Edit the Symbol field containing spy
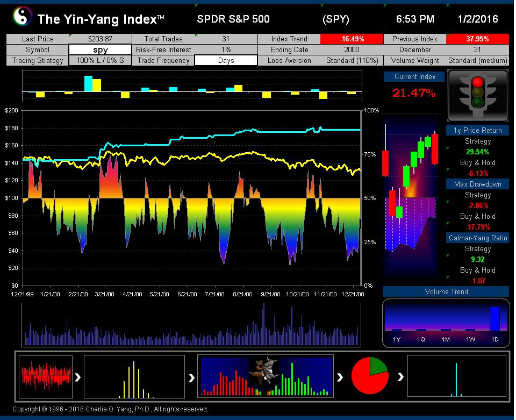The image size is (516, 420). pyautogui.click(x=101, y=49)
